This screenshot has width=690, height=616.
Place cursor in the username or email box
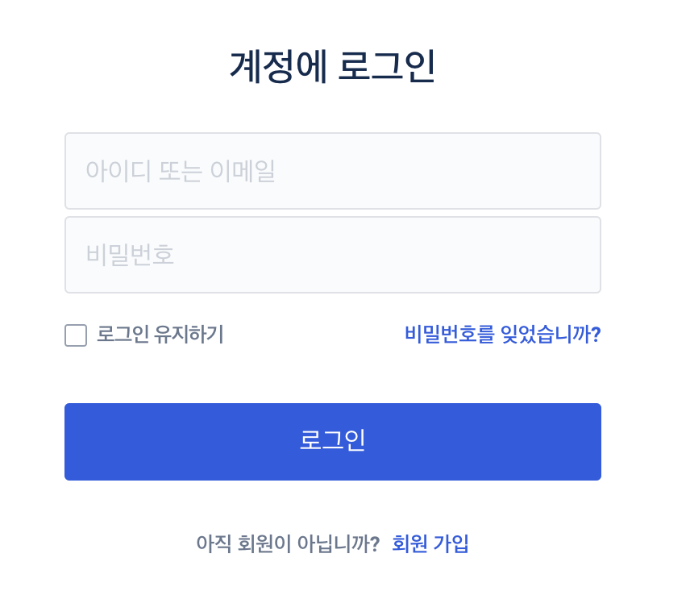333,171
